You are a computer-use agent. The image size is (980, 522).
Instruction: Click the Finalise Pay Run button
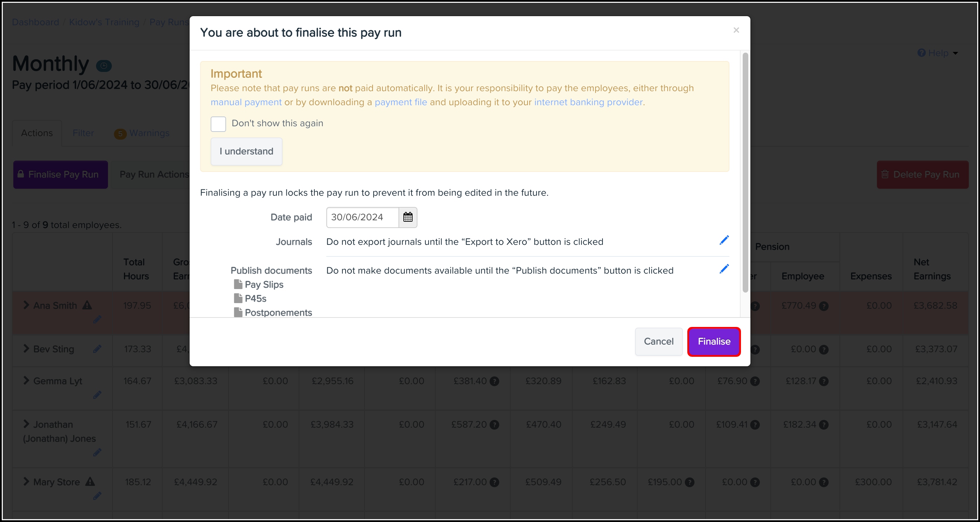pos(61,174)
